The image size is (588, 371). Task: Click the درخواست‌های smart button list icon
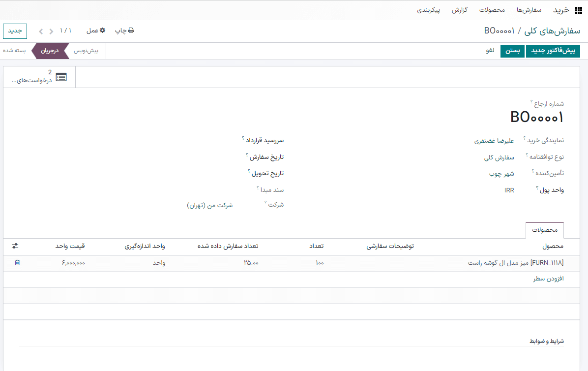click(x=61, y=77)
